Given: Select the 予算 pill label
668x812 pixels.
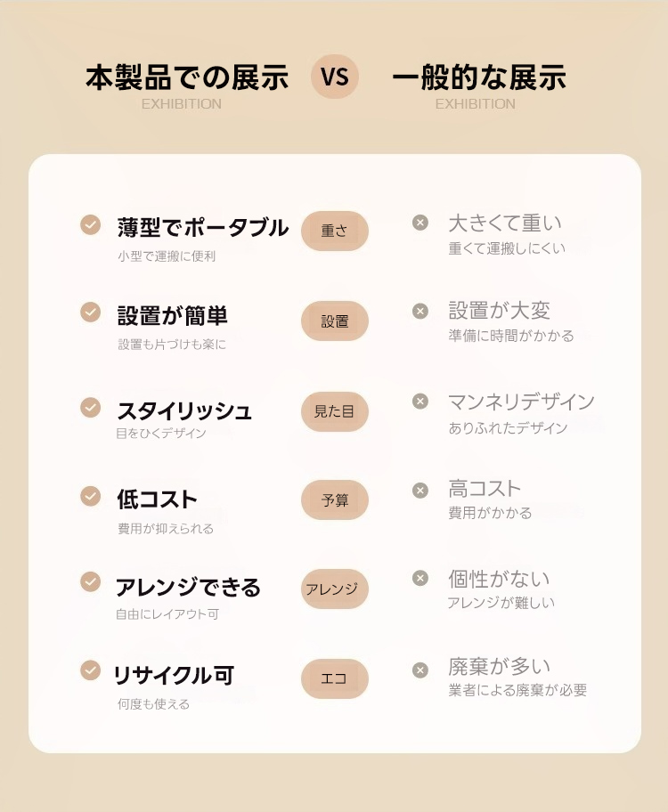Looking at the screenshot, I should 335,500.
